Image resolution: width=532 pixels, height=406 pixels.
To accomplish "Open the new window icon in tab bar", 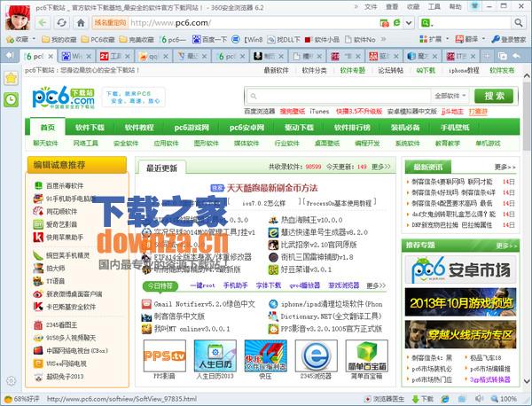I will click(502, 56).
